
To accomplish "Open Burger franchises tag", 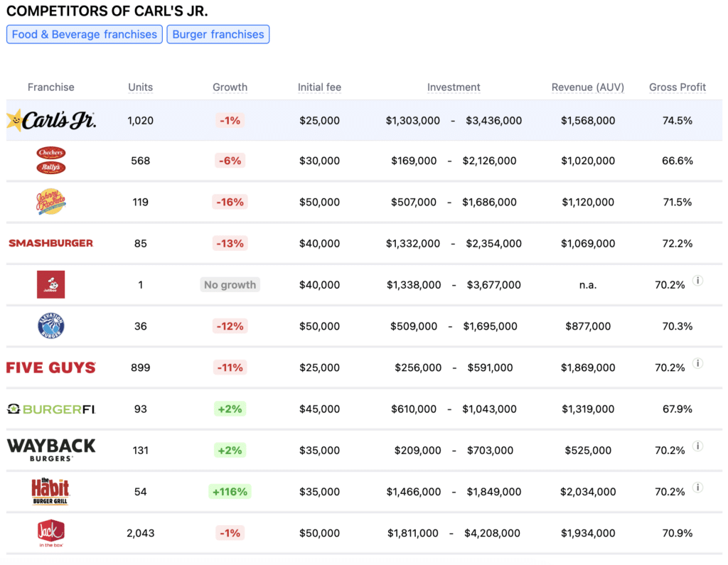I will click(218, 34).
